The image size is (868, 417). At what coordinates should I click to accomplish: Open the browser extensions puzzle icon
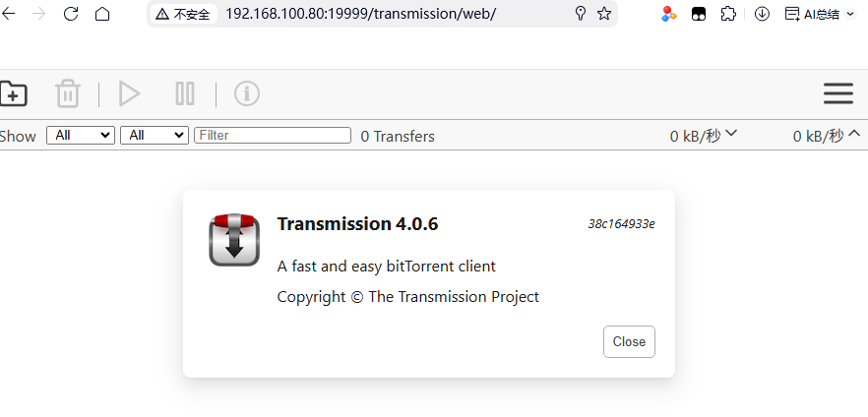728,14
